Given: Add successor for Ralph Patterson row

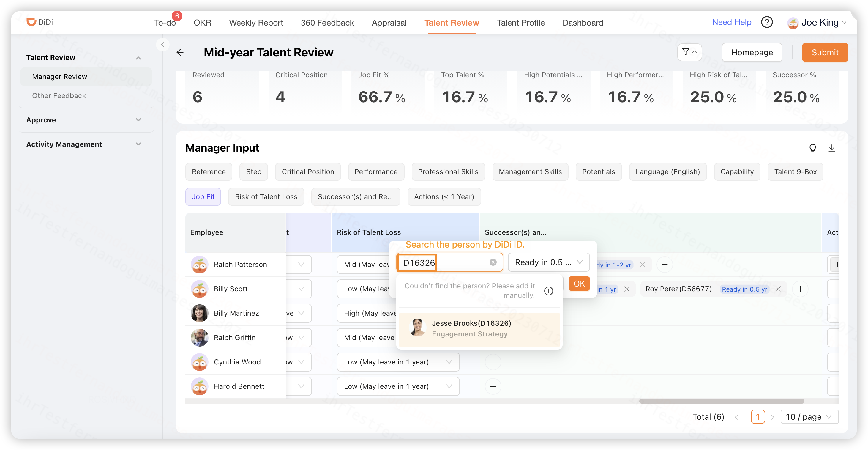Looking at the screenshot, I should point(664,265).
